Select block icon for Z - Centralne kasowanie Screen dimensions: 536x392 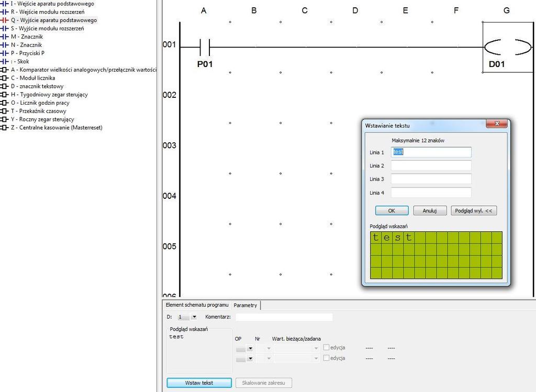(x=4, y=128)
